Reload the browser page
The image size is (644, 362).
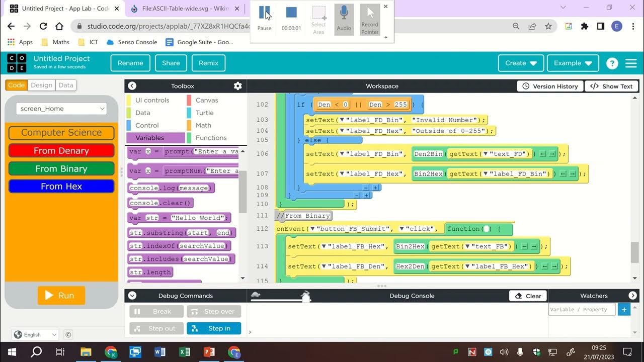(x=43, y=26)
